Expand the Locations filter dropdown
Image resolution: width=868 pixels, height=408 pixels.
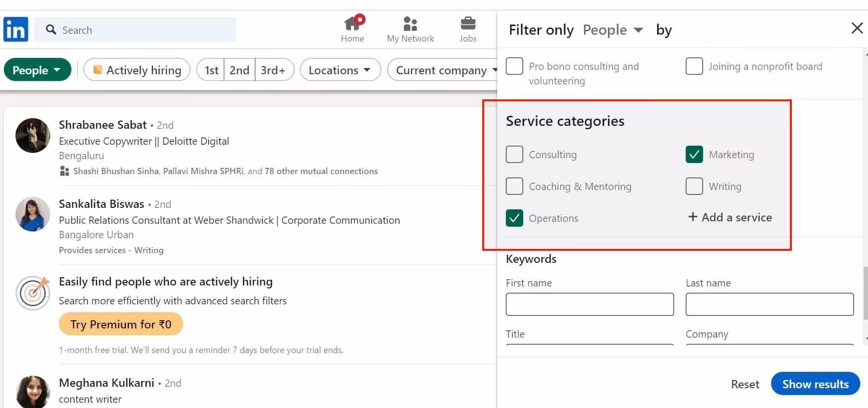340,70
